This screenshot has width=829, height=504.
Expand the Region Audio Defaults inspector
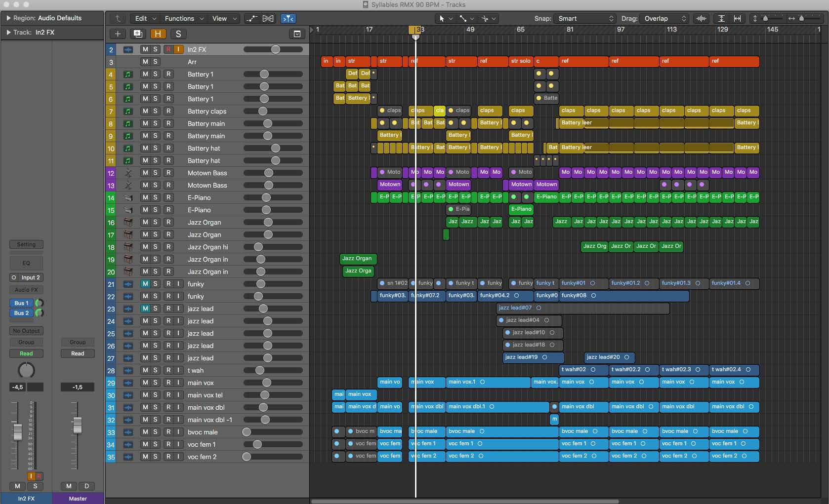coord(8,18)
